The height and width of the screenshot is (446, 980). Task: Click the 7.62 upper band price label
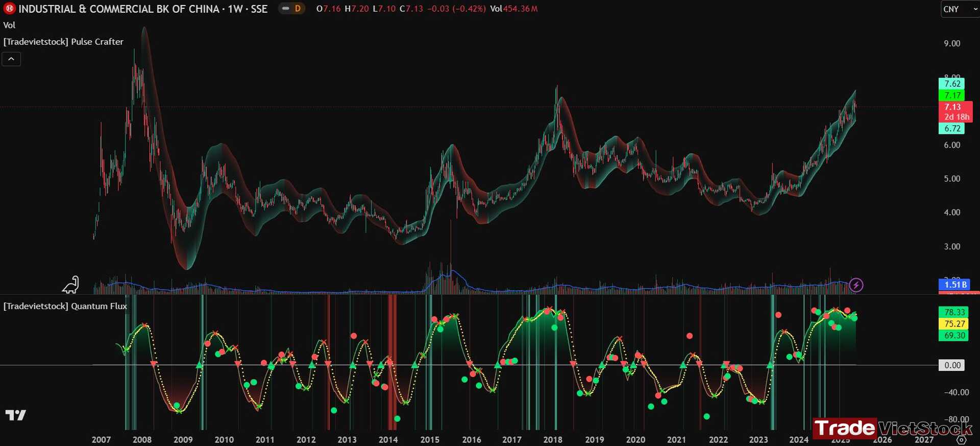pos(952,84)
